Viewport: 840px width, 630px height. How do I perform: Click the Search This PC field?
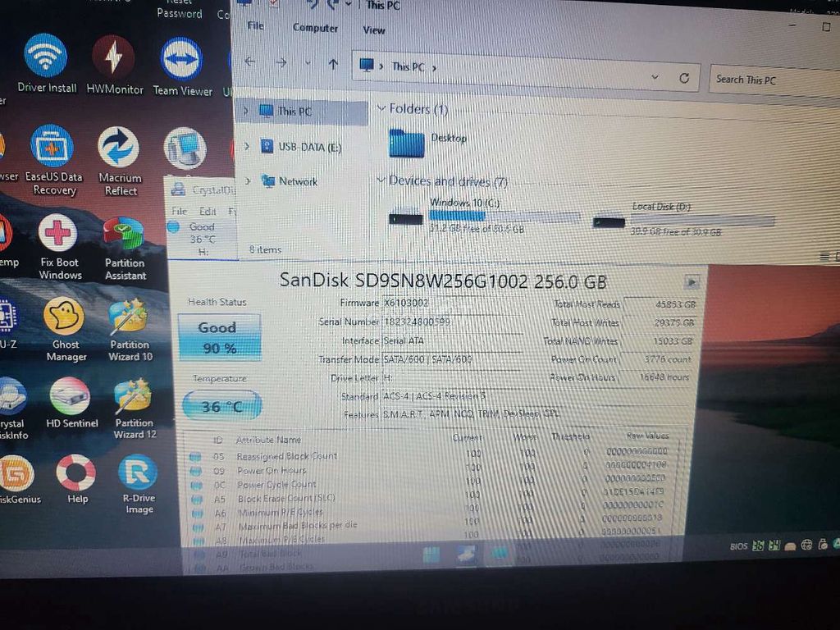pyautogui.click(x=774, y=81)
